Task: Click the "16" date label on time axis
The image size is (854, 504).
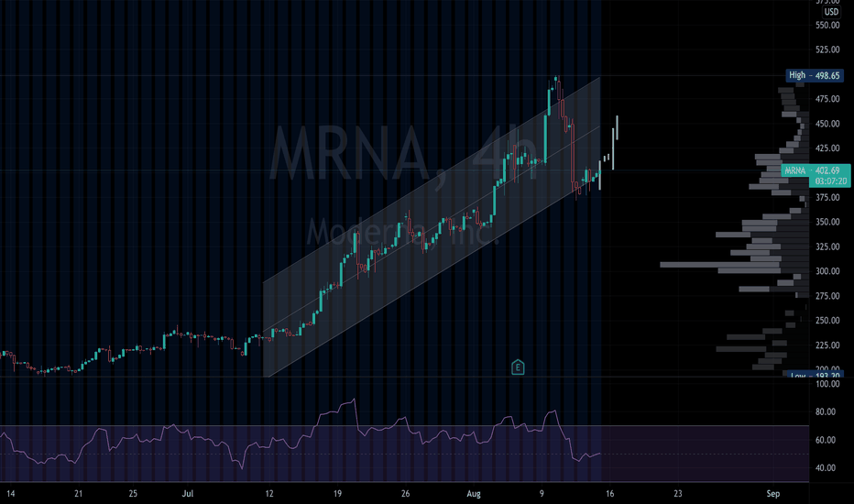Action: click(609, 494)
